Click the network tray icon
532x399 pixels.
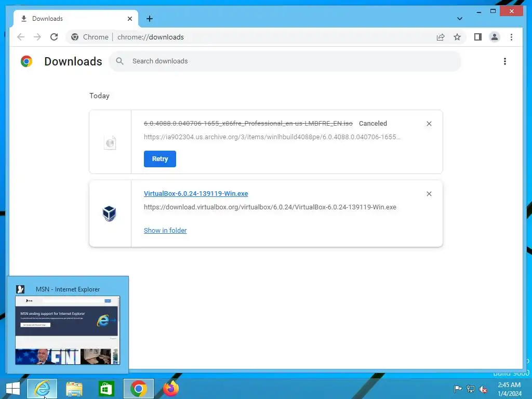click(x=471, y=389)
